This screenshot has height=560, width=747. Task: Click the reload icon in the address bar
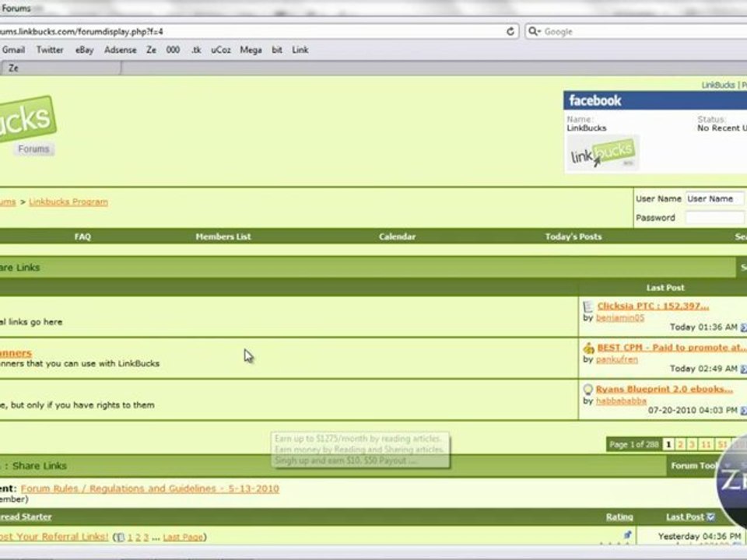(x=510, y=31)
